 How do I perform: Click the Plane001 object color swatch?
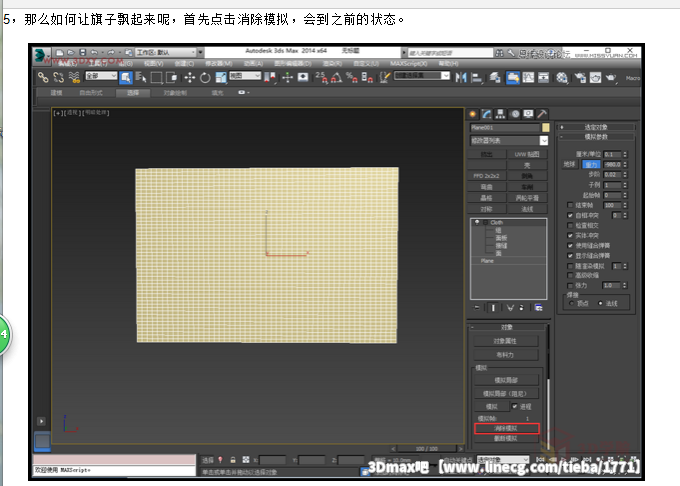pyautogui.click(x=546, y=127)
